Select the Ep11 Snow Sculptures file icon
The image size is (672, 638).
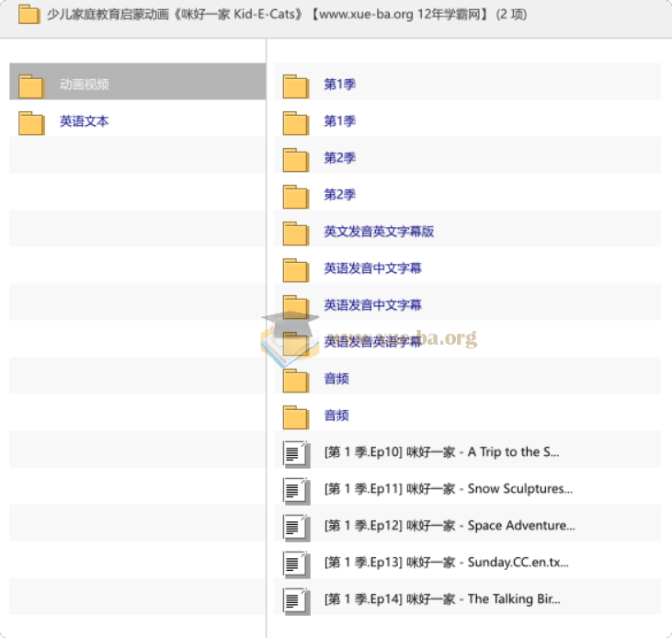(x=295, y=490)
